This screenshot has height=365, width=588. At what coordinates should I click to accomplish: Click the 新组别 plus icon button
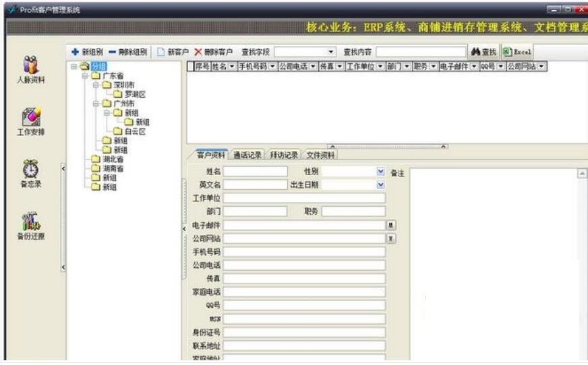(87, 52)
